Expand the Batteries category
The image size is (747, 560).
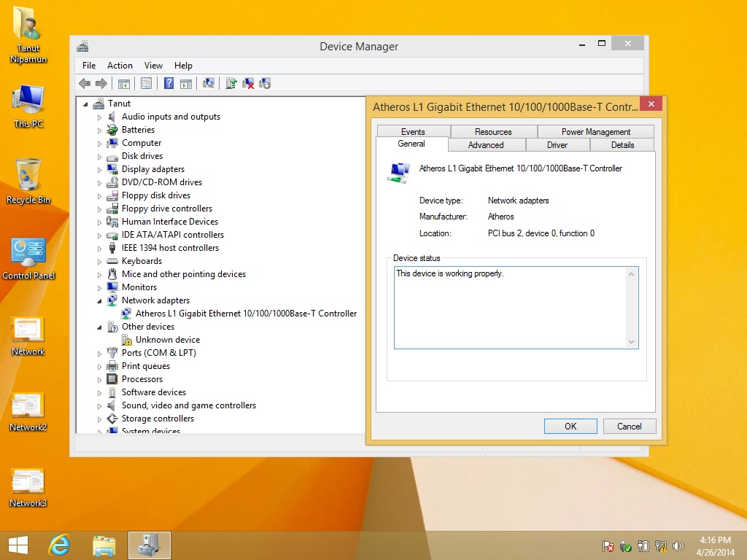pyautogui.click(x=100, y=130)
